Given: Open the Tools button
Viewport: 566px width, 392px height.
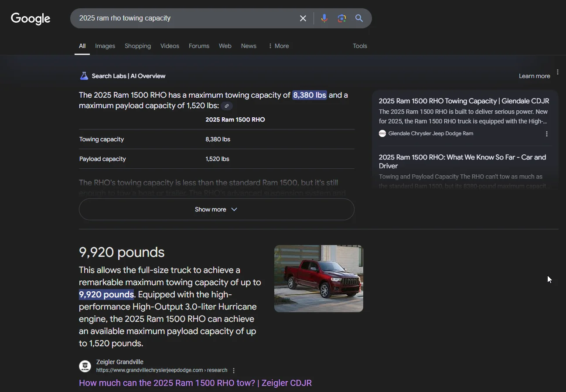Looking at the screenshot, I should click(x=360, y=46).
